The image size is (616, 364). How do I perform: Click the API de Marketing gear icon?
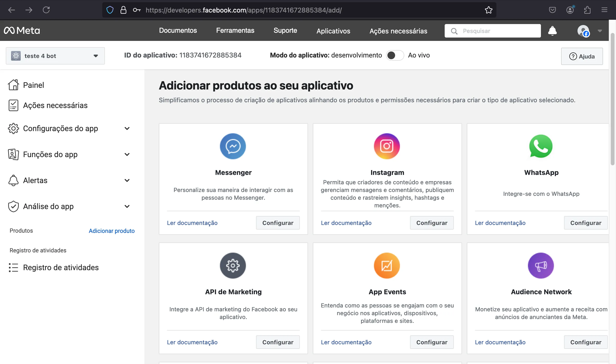(x=233, y=265)
